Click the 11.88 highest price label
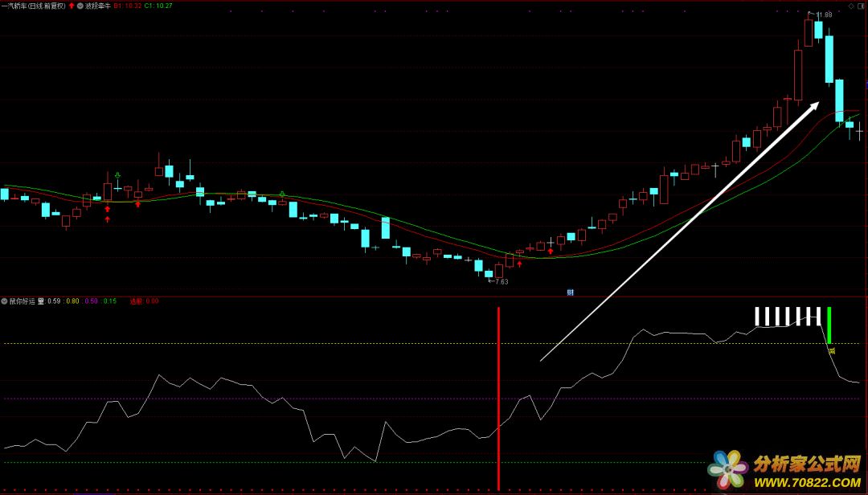This screenshot has height=495, width=868. (x=823, y=14)
